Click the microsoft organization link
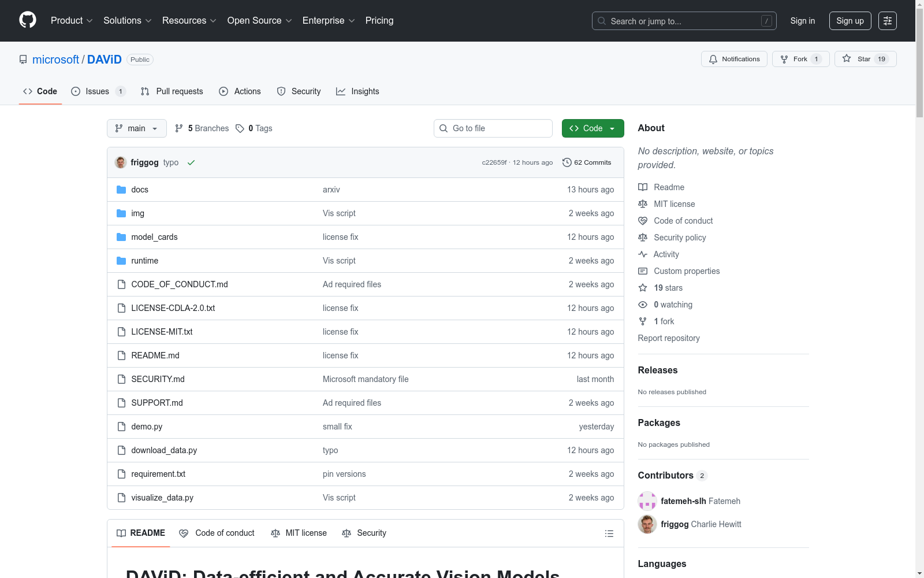924x578 pixels. pyautogui.click(x=55, y=60)
